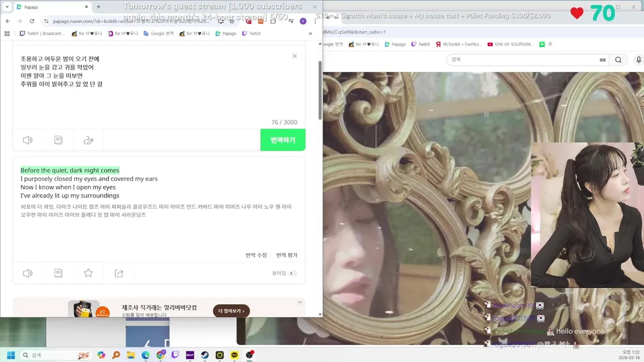Click the 더 알아보기 ad button

(231, 311)
